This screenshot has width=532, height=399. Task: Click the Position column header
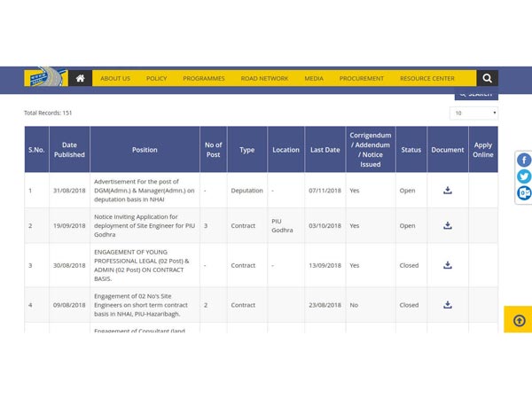(145, 150)
